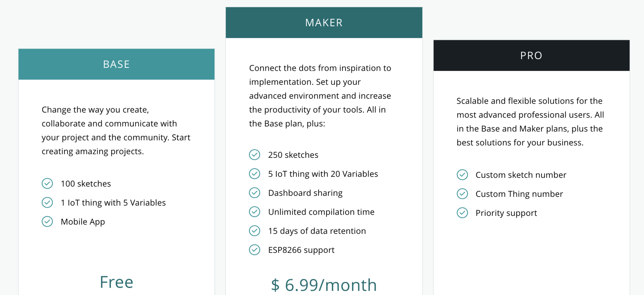Click the check icon beside ESP8266 support
Screen dimensions: 644x295
tap(254, 250)
